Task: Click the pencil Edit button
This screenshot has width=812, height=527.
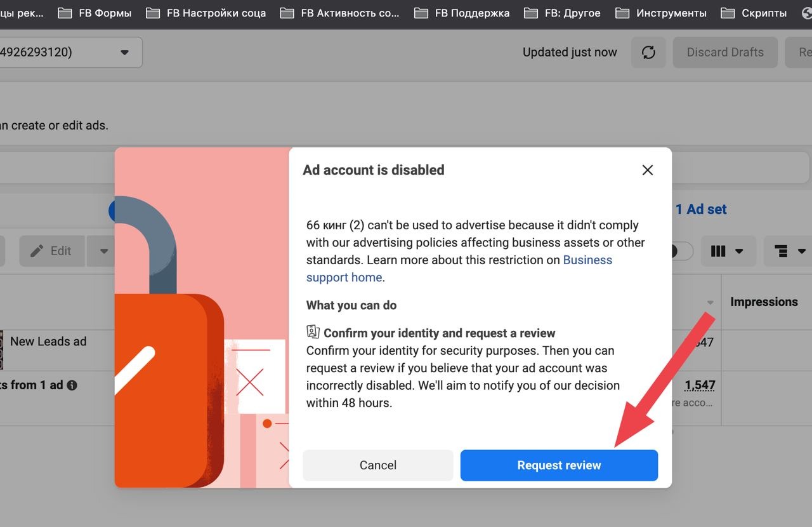Action: (x=51, y=251)
